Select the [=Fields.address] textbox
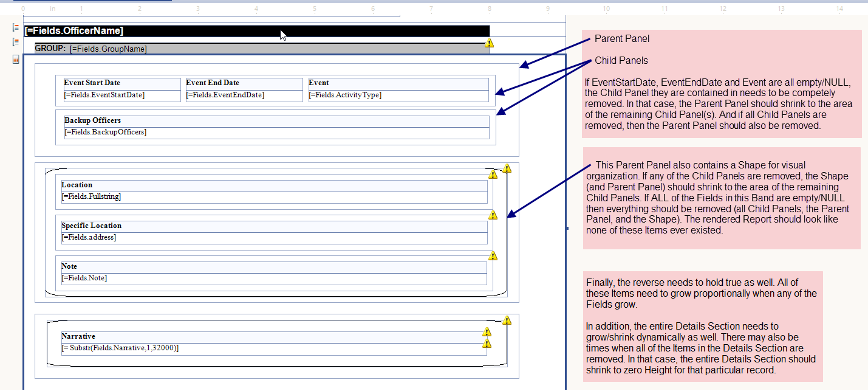Viewport: 868px width, 391px height. click(x=274, y=238)
